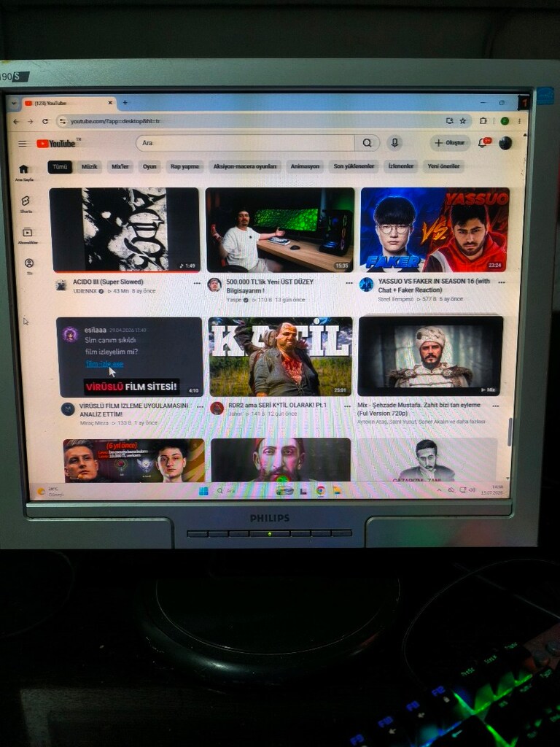560x747 pixels.
Task: Open the ACIDO III (Super Slowed) title
Action: 108,282
